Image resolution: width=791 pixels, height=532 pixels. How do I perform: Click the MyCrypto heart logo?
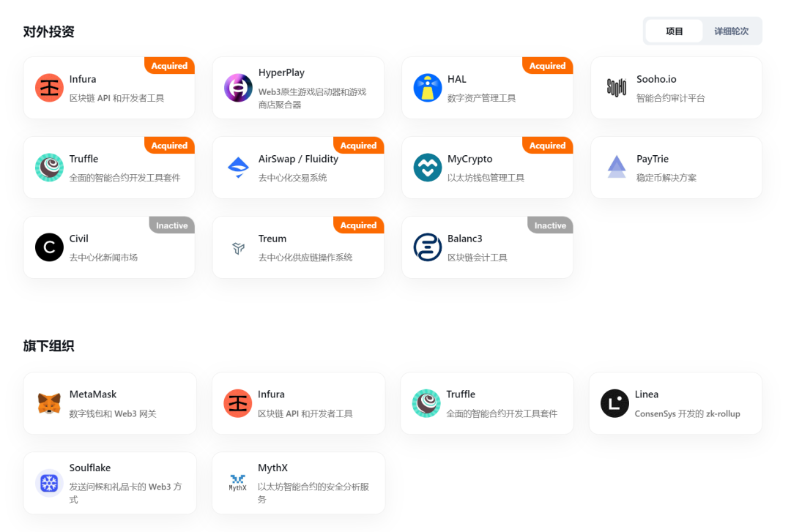[427, 168]
